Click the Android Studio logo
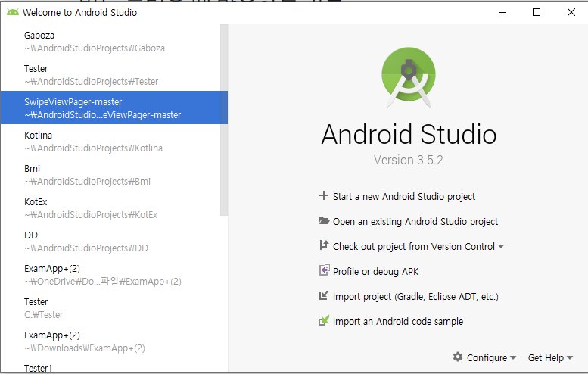Image resolution: width=588 pixels, height=374 pixels. point(409,77)
